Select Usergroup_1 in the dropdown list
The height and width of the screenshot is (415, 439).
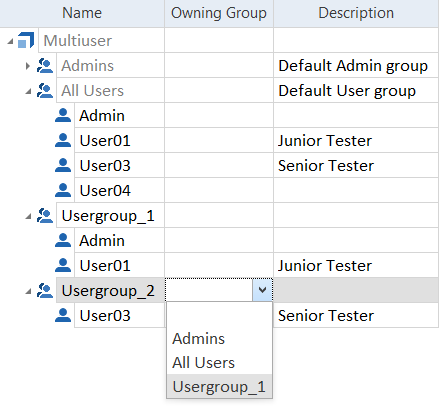pos(219,386)
